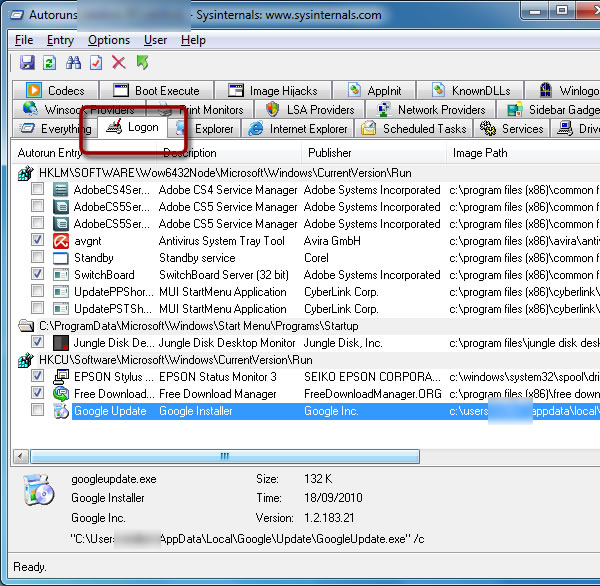Screen dimensions: 600x586
Task: Select the Google Update row
Action: coord(336,411)
